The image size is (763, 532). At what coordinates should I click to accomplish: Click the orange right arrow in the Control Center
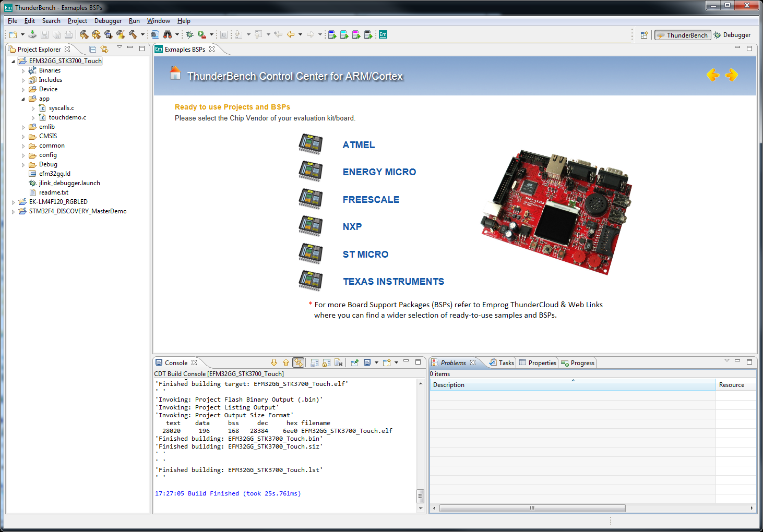732,75
